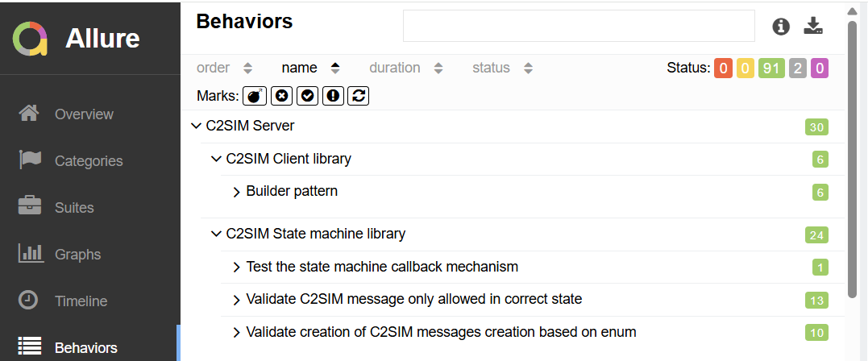Open Overview via the house icon
This screenshot has width=868, height=361.
[30, 114]
